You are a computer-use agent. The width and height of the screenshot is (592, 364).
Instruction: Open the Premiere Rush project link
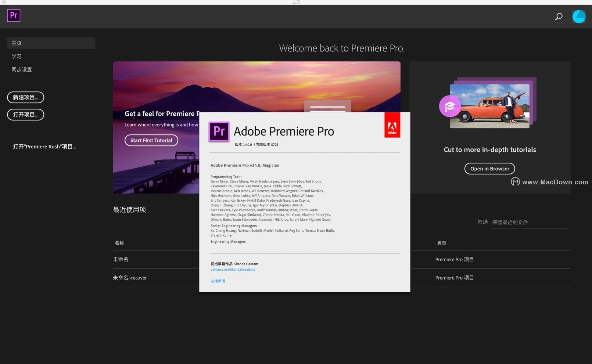44,147
